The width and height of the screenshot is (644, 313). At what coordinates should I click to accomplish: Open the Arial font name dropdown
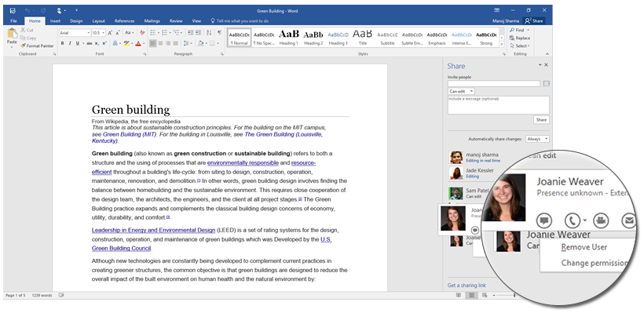[x=88, y=33]
